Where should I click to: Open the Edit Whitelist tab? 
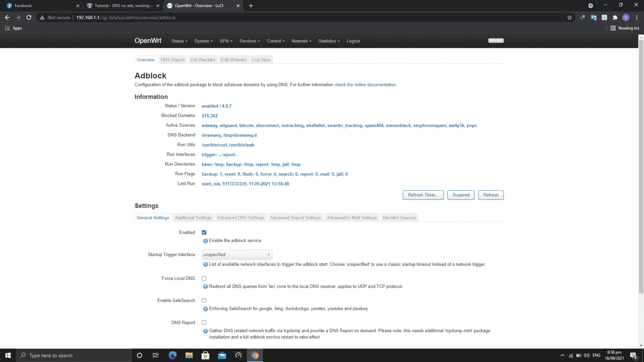(x=234, y=60)
